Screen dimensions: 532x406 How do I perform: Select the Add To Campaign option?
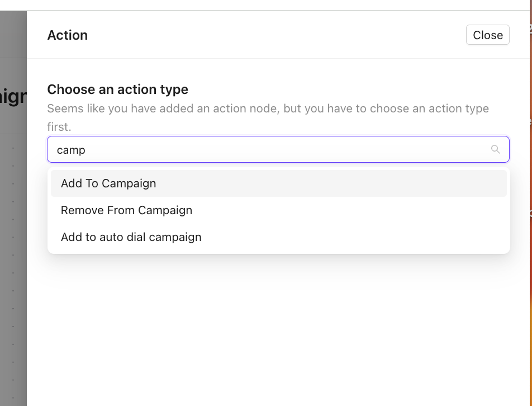[x=108, y=183]
